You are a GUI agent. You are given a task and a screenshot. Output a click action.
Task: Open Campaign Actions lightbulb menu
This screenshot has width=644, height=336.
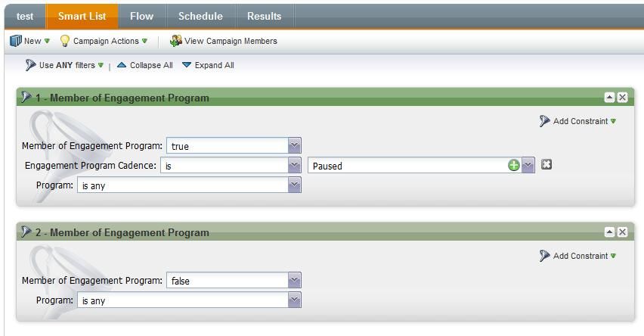(x=65, y=41)
